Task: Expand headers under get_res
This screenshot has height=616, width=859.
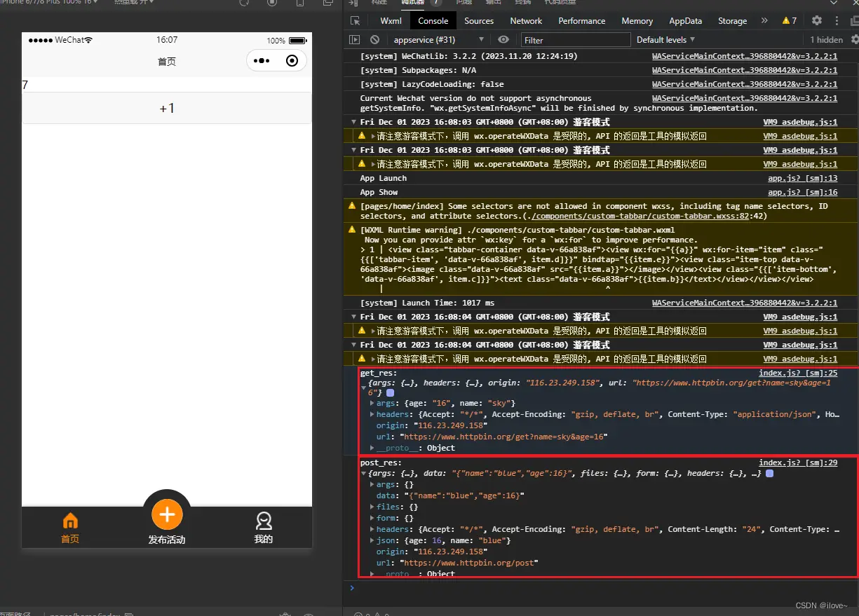Action: pos(372,414)
